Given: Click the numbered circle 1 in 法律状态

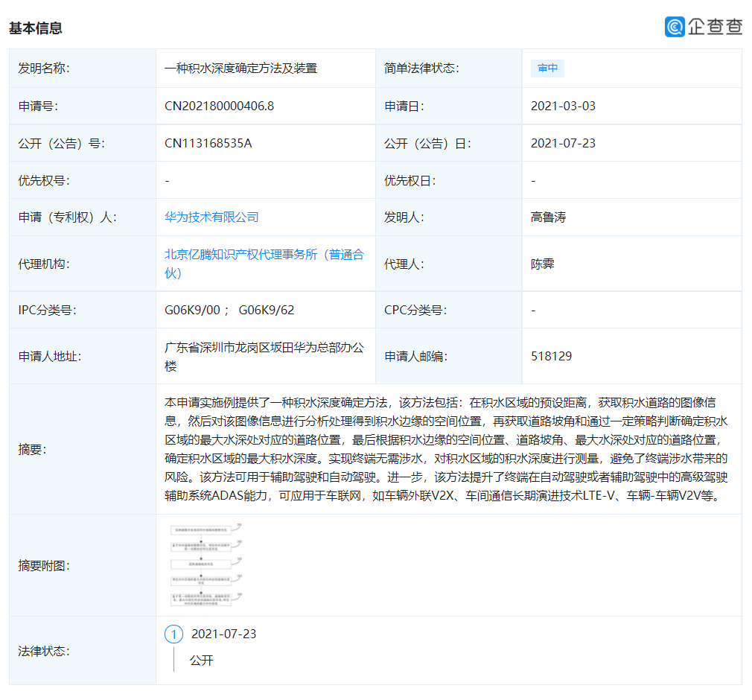Looking at the screenshot, I should 173,634.
